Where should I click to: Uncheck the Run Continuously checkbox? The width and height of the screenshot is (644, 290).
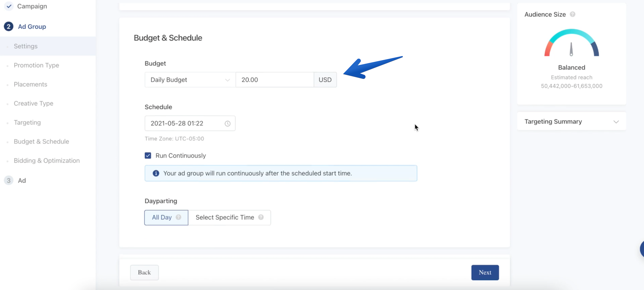pyautogui.click(x=148, y=156)
